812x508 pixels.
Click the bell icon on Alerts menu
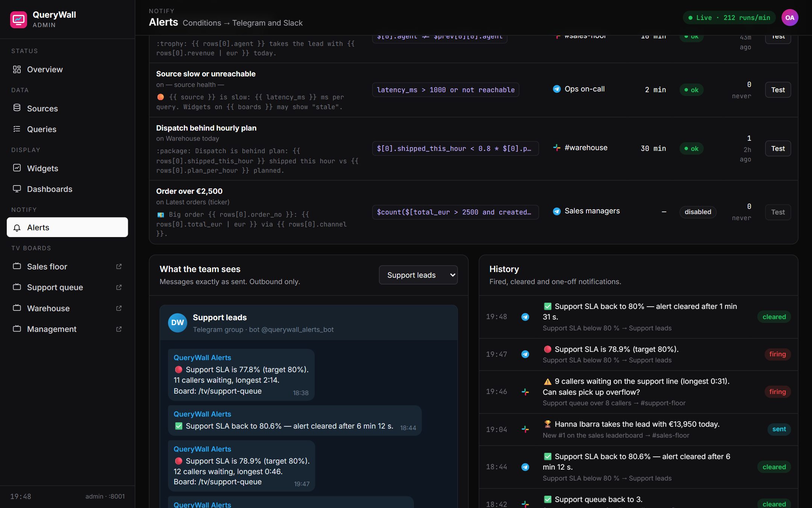(17, 228)
